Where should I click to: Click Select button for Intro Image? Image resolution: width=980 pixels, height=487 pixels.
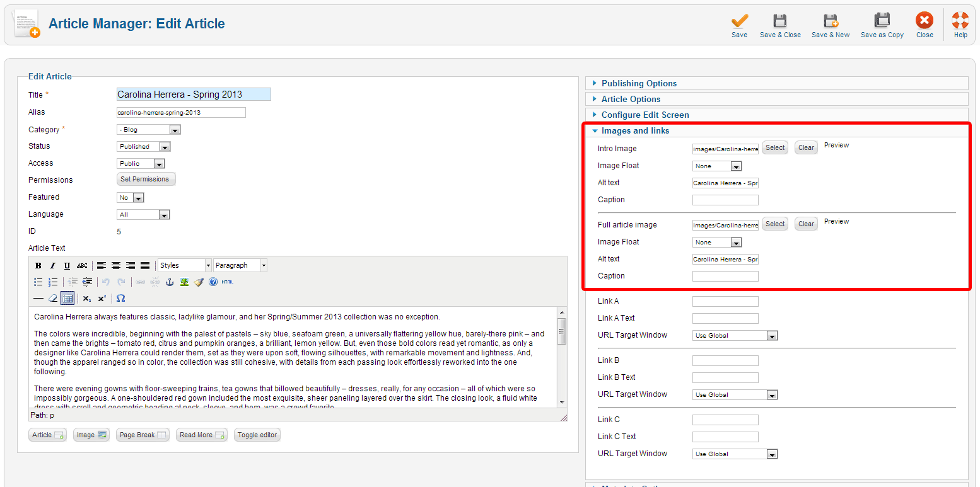coord(775,148)
